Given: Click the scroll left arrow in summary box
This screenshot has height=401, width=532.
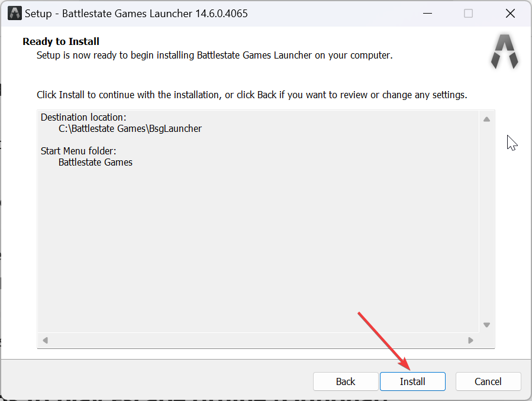Looking at the screenshot, I should [x=45, y=340].
